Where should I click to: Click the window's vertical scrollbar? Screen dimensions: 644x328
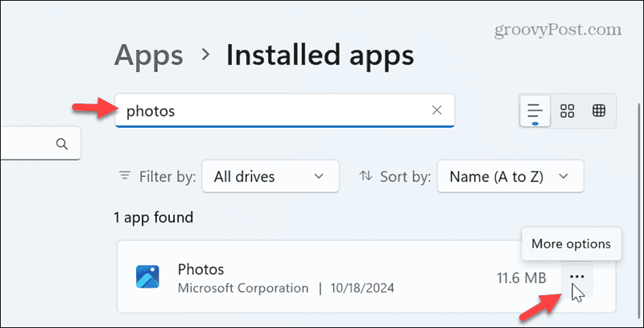tap(638, 213)
